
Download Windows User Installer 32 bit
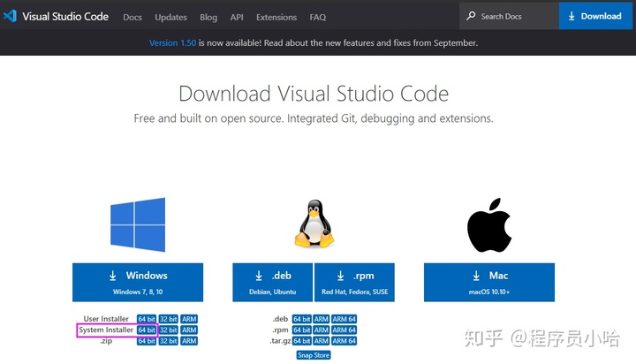tap(169, 319)
